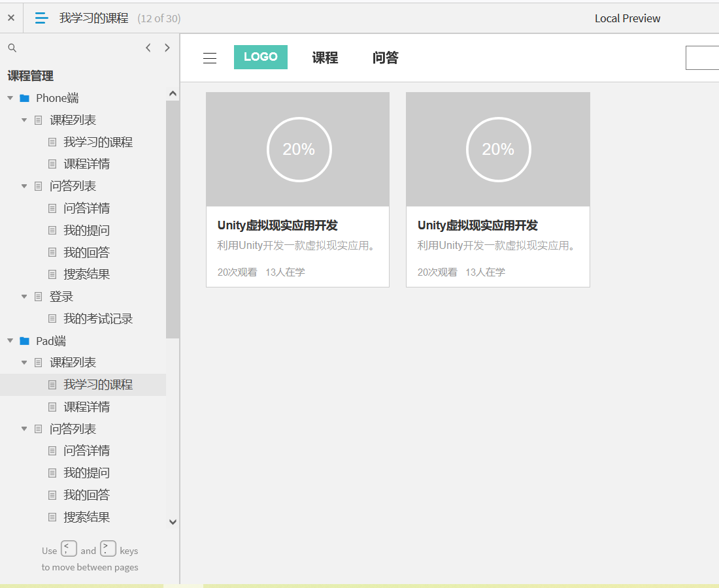Open the hamburger menu beside LOGO
Screen dimensions: 719x588
pos(210,58)
